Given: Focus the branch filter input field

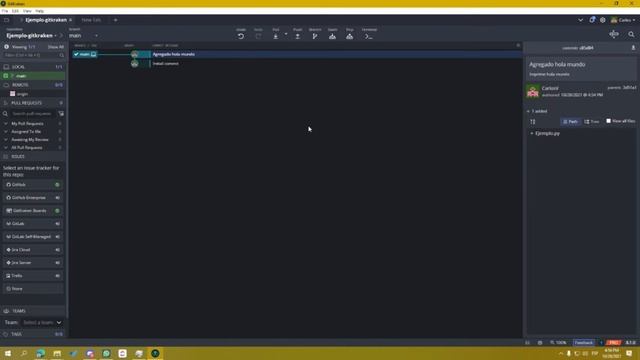Looking at the screenshot, I should click(x=33, y=55).
